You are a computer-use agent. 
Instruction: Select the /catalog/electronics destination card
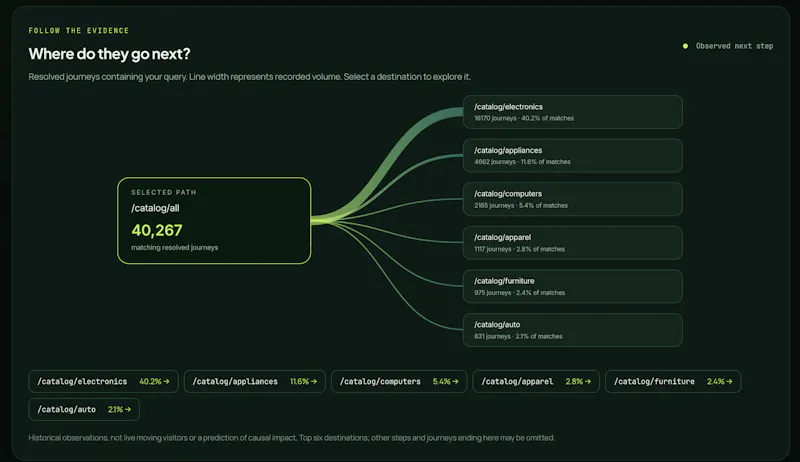click(572, 112)
